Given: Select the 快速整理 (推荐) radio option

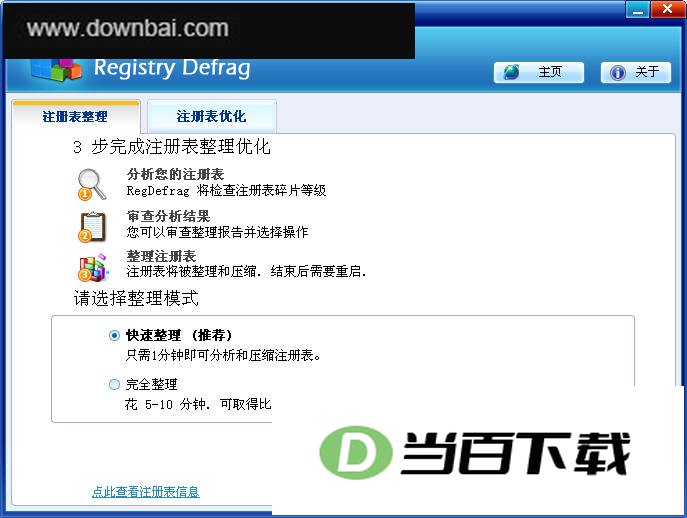Looking at the screenshot, I should pos(114,336).
